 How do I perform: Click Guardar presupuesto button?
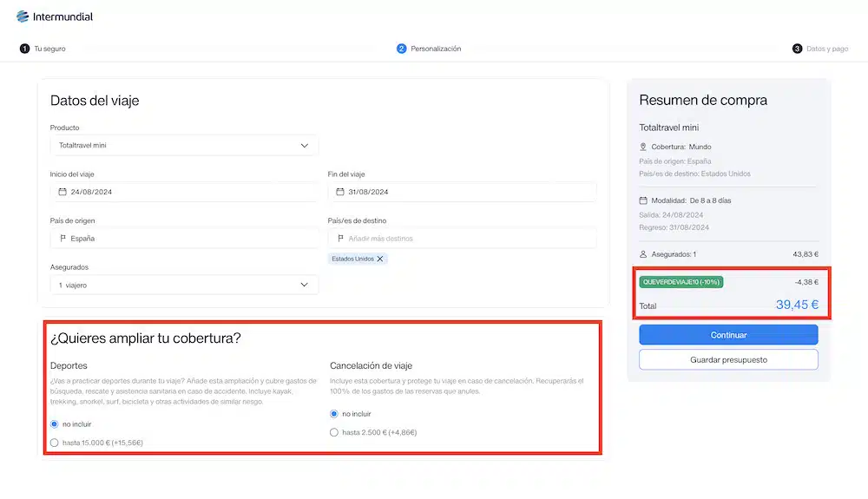728,359
